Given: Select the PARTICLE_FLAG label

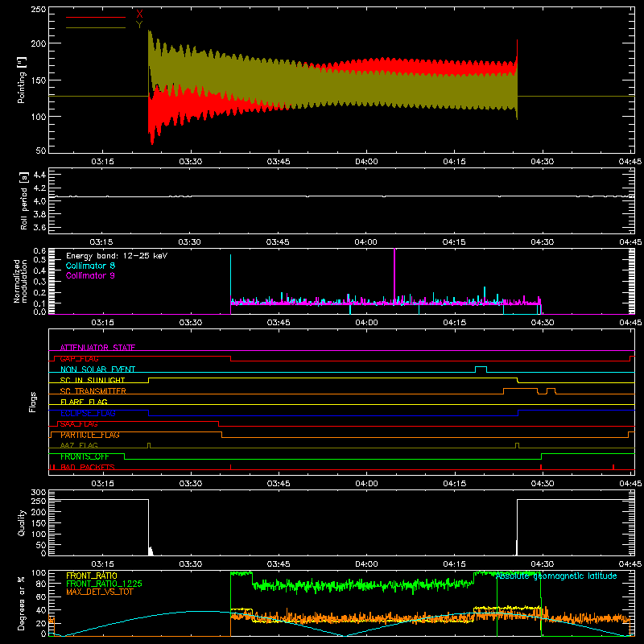Looking at the screenshot, I should click(x=90, y=435).
